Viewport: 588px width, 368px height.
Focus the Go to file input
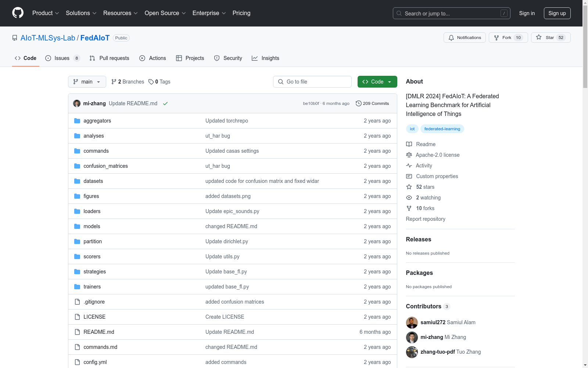pyautogui.click(x=312, y=82)
